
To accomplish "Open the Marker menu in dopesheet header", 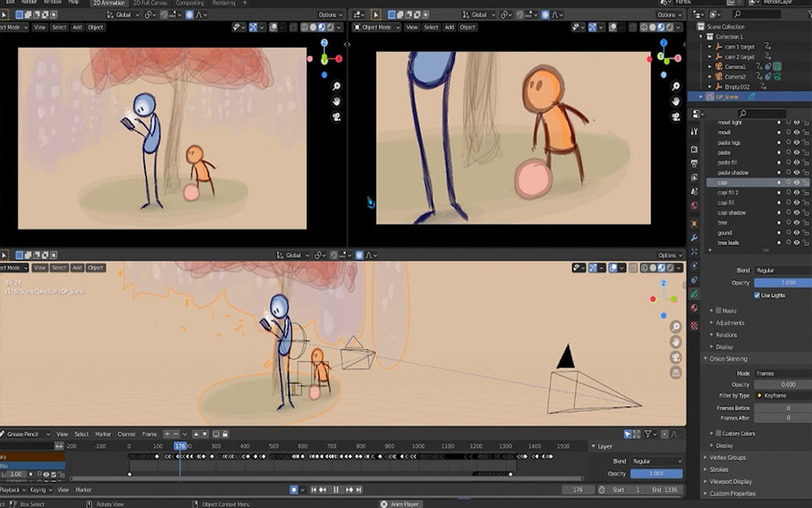I will pos(103,434).
